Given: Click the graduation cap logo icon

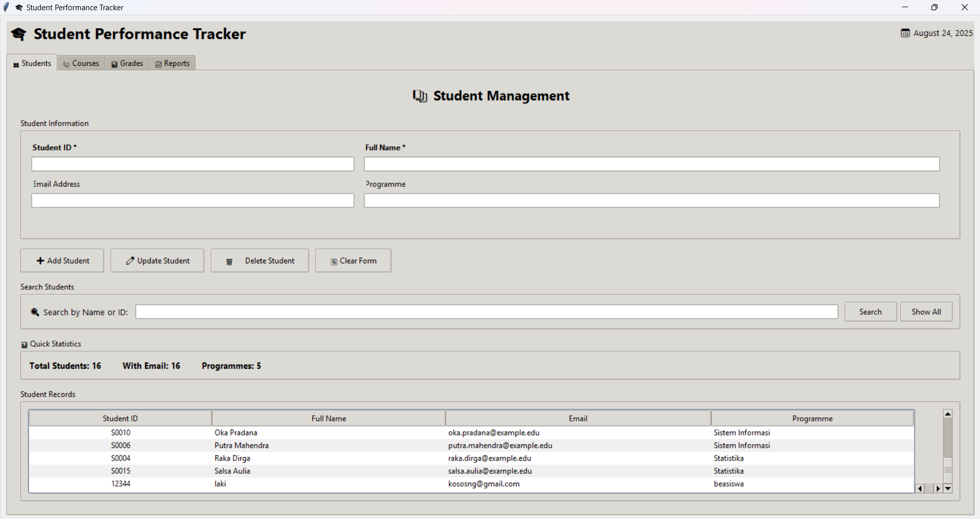Looking at the screenshot, I should pyautogui.click(x=18, y=34).
